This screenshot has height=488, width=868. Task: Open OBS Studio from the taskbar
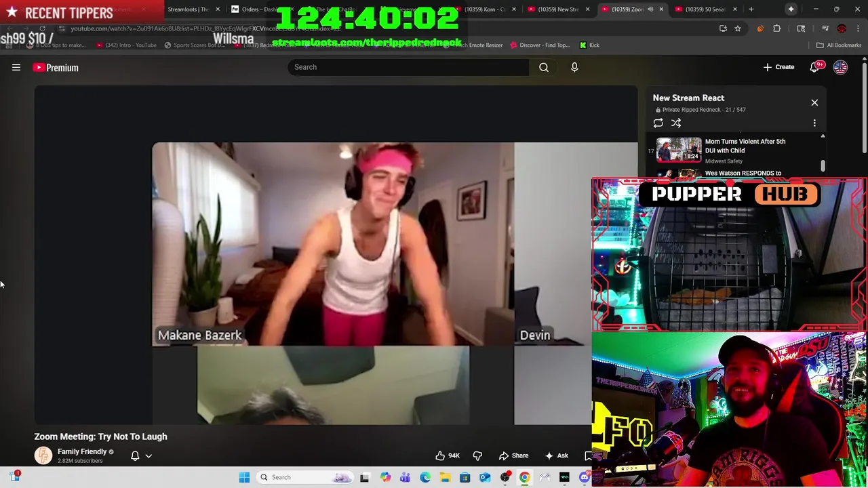tap(505, 477)
